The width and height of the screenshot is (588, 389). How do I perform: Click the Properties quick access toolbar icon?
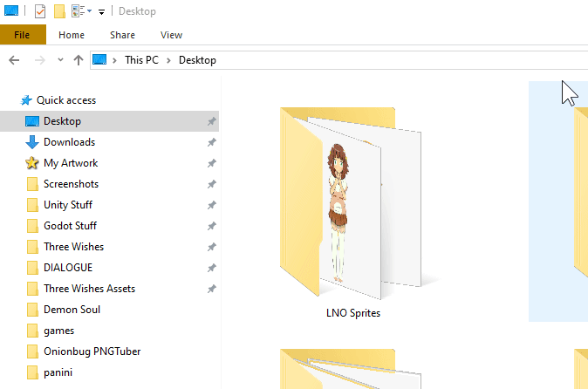[40, 11]
